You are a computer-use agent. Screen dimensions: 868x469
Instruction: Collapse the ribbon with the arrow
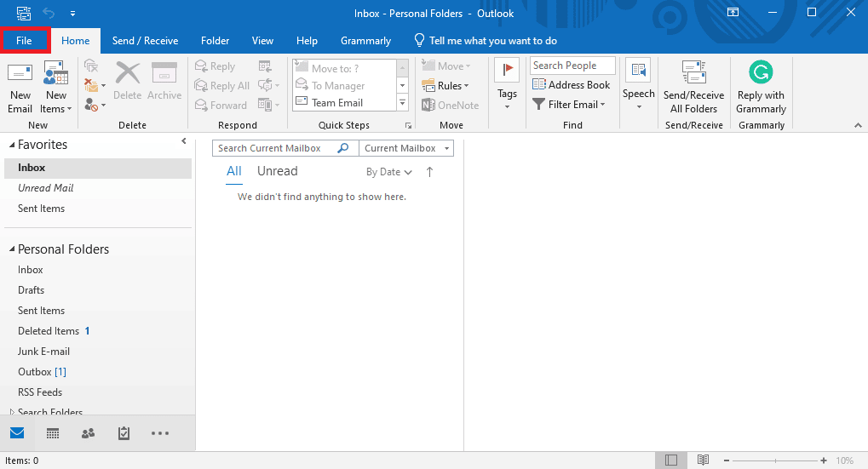[x=858, y=125]
